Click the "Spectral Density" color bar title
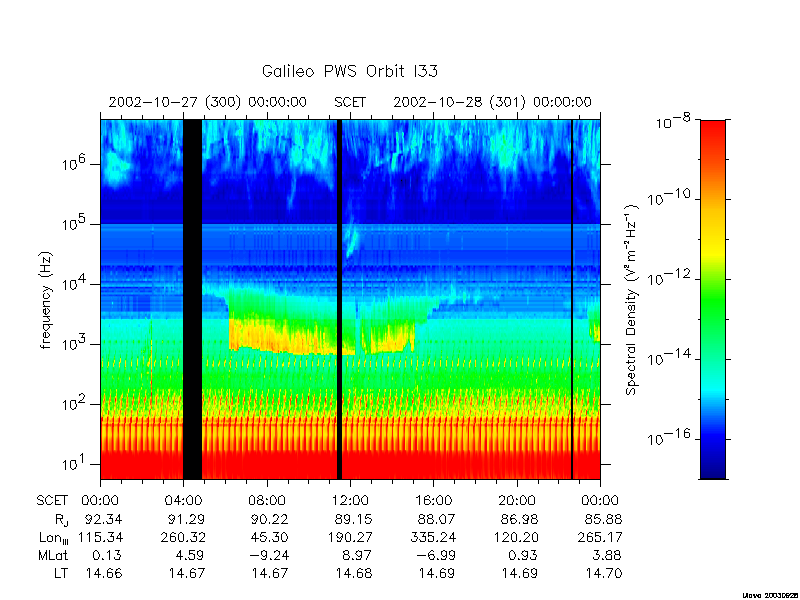 pyautogui.click(x=632, y=299)
